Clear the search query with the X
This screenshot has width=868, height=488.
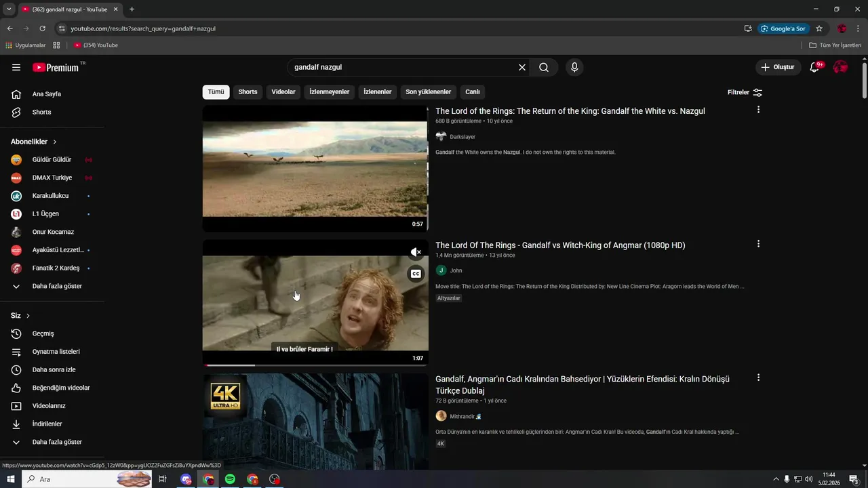[x=522, y=67]
